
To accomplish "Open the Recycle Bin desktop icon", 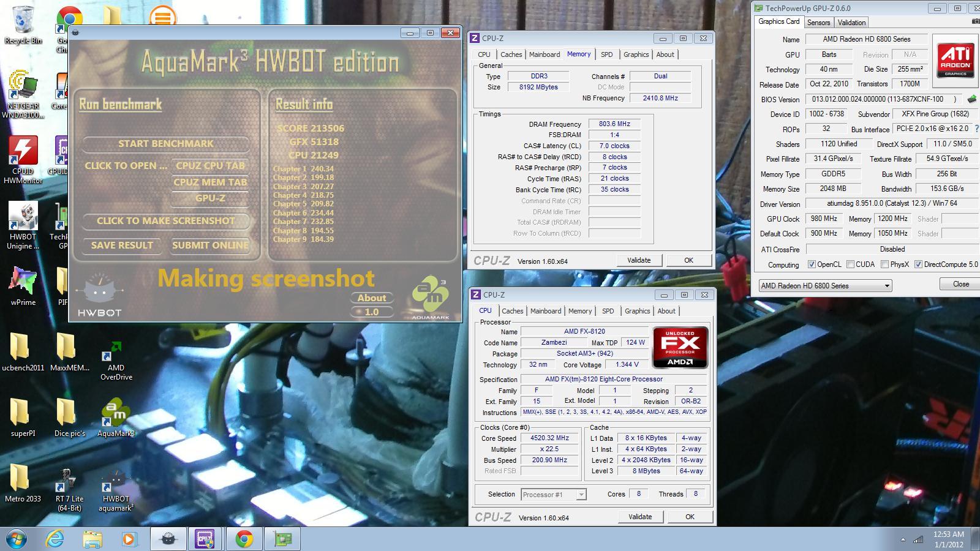I will coord(23,24).
